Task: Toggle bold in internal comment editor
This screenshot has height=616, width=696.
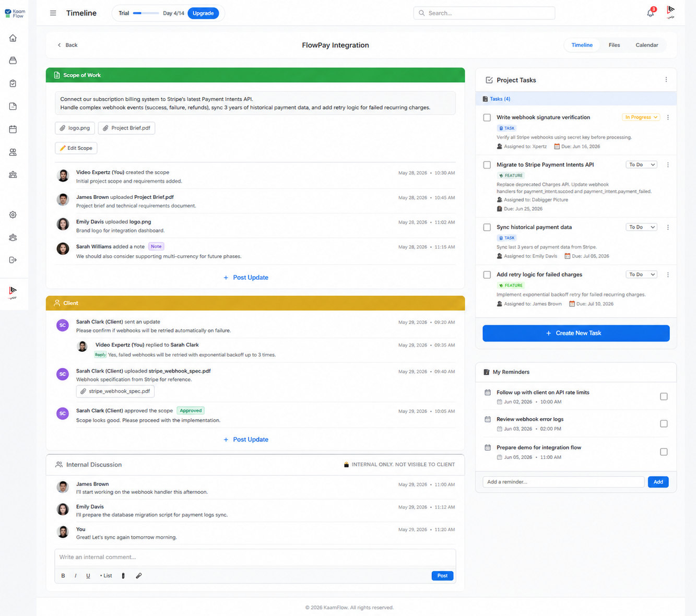Action: click(x=63, y=576)
